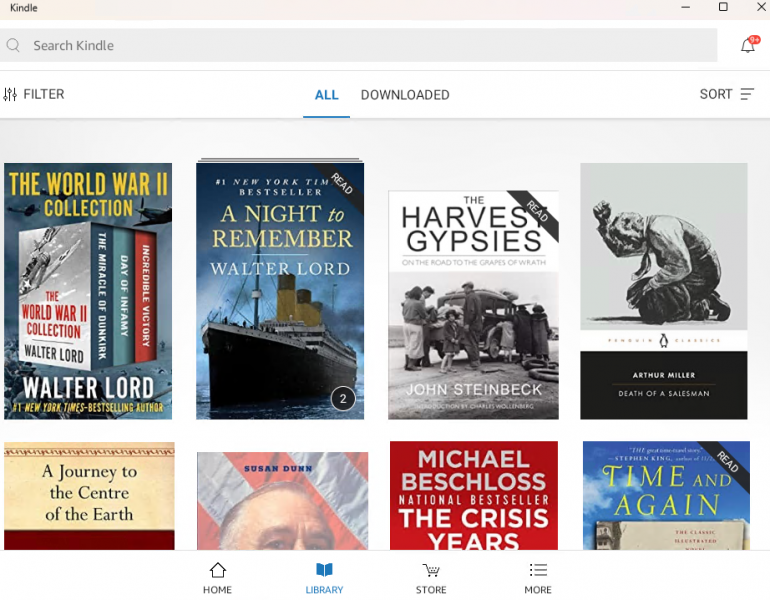Open A Night to Remember book
Image resolution: width=770 pixels, height=600 pixels.
point(280,291)
